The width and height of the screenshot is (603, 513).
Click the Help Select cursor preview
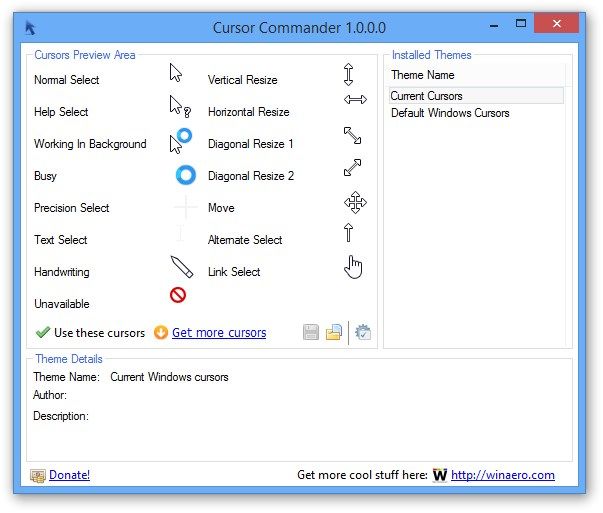point(180,106)
